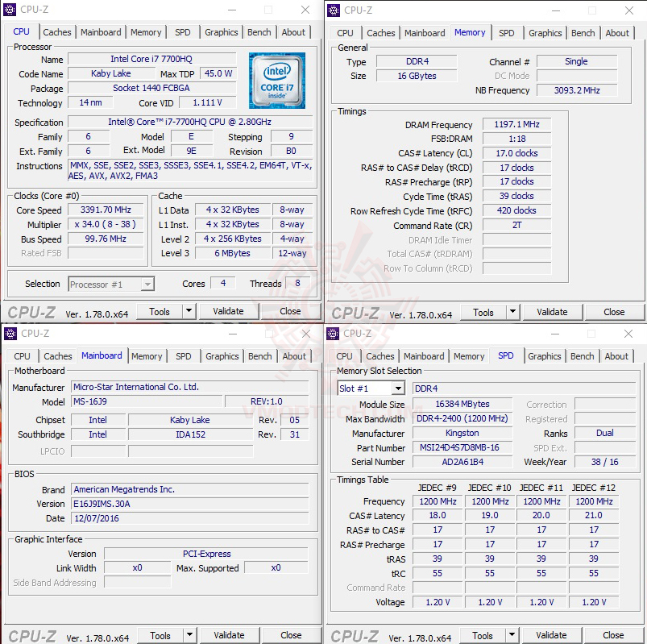Click Validate button in SPD window
647x644 pixels.
click(x=551, y=635)
